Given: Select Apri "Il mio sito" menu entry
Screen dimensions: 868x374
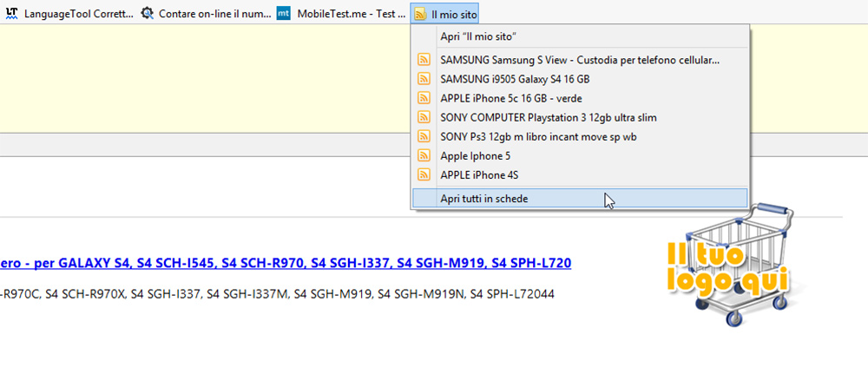Looking at the screenshot, I should click(580, 36).
